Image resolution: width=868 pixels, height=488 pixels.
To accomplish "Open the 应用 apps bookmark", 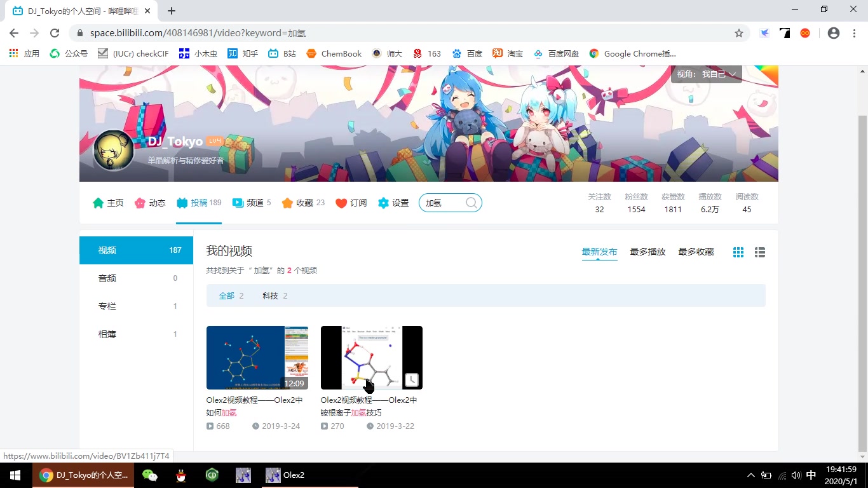I will pos(24,54).
